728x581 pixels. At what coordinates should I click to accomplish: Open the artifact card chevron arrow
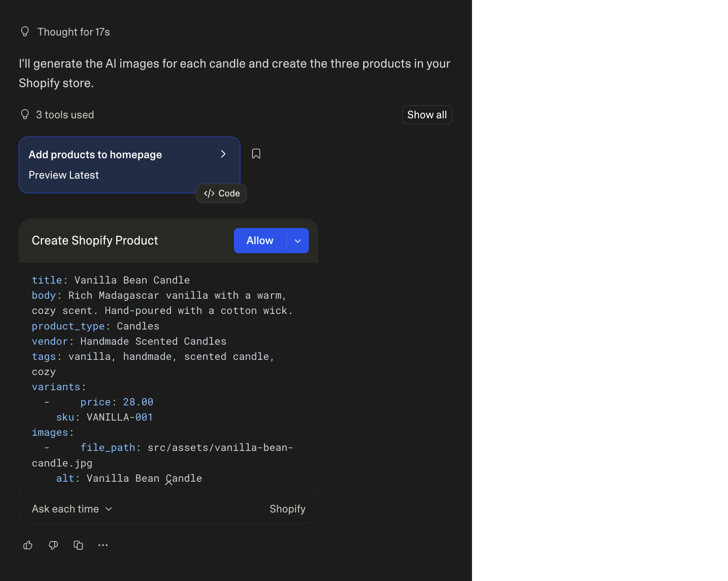click(223, 154)
